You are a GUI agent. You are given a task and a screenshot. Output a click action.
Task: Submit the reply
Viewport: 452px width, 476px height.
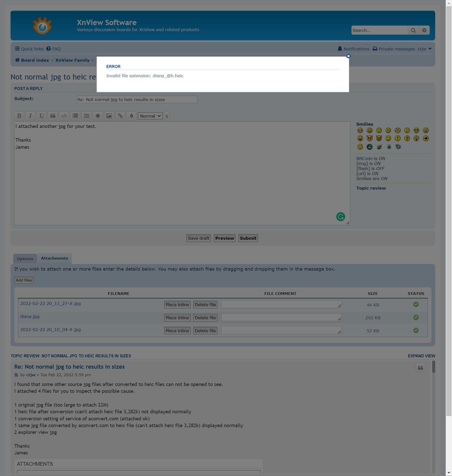tap(248, 238)
